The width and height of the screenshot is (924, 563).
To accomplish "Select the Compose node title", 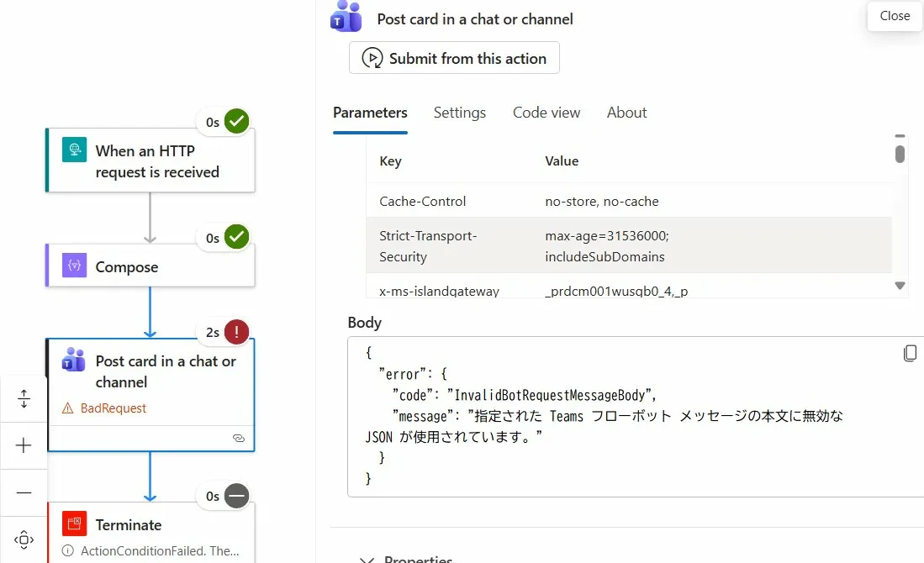I will pos(127,266).
